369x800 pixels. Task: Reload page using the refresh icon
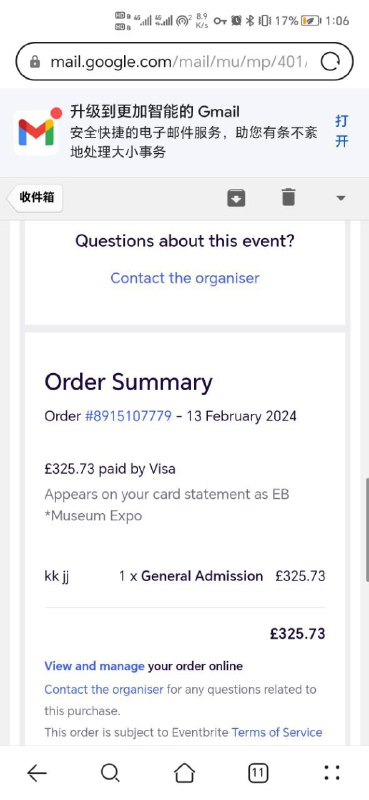(330, 62)
